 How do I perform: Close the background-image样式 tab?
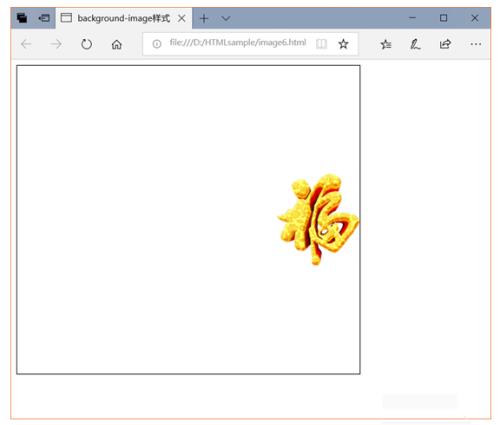pos(182,18)
